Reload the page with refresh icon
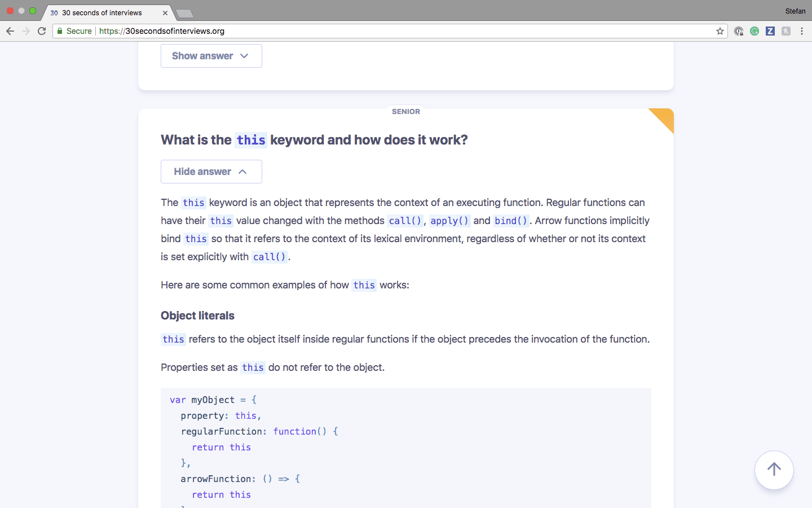The width and height of the screenshot is (812, 508). tap(42, 31)
